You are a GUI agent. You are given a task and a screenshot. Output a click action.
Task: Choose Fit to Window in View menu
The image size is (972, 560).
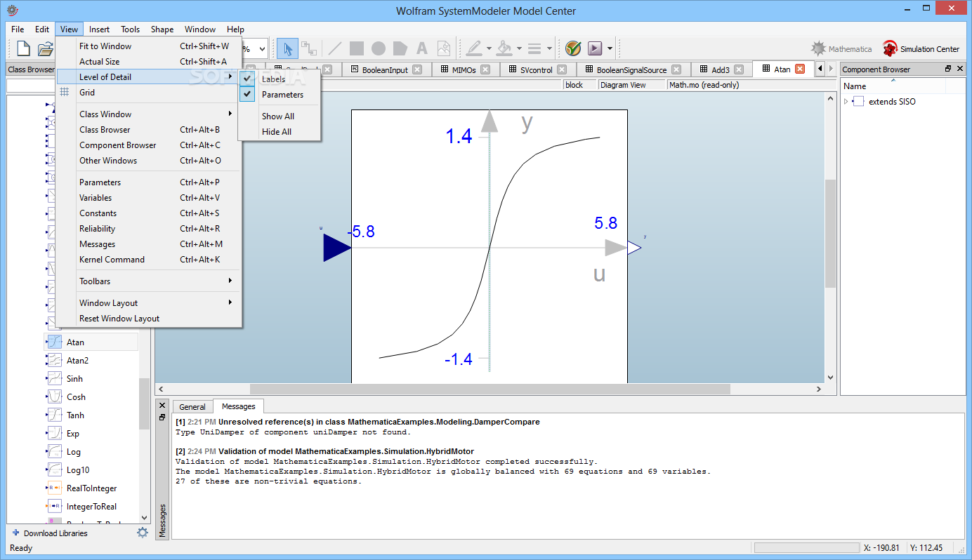149,46
